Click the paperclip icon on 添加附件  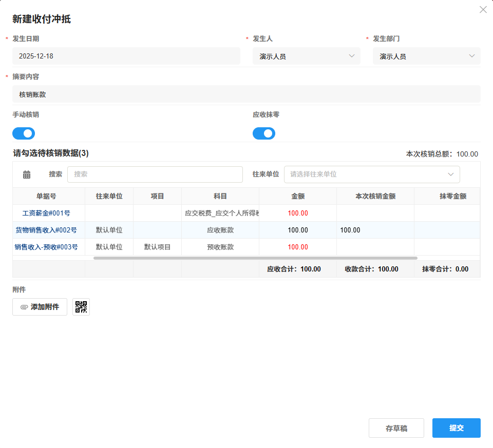coord(23,307)
